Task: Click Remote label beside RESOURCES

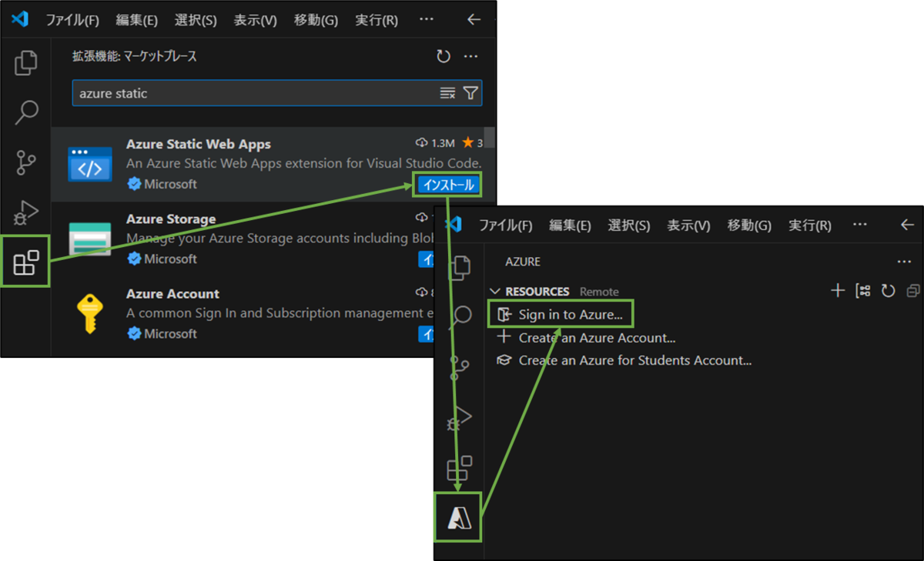Action: [x=599, y=292]
